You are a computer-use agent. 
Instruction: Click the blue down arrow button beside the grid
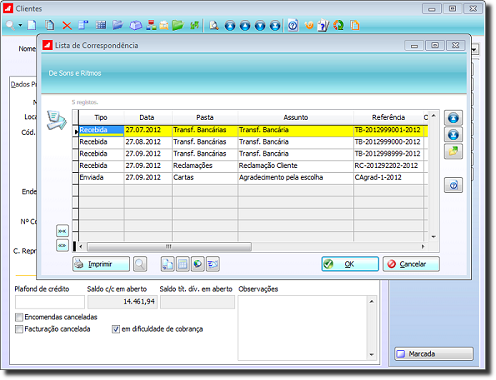(x=453, y=135)
